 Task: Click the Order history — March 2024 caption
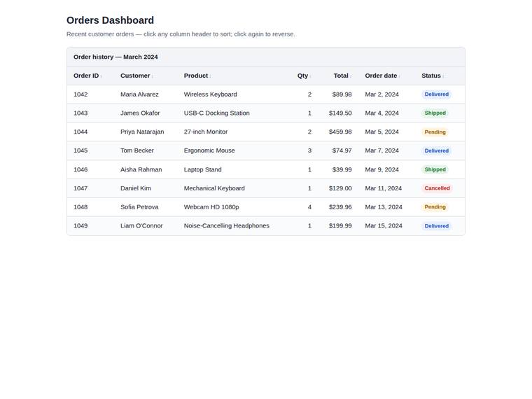coord(115,57)
